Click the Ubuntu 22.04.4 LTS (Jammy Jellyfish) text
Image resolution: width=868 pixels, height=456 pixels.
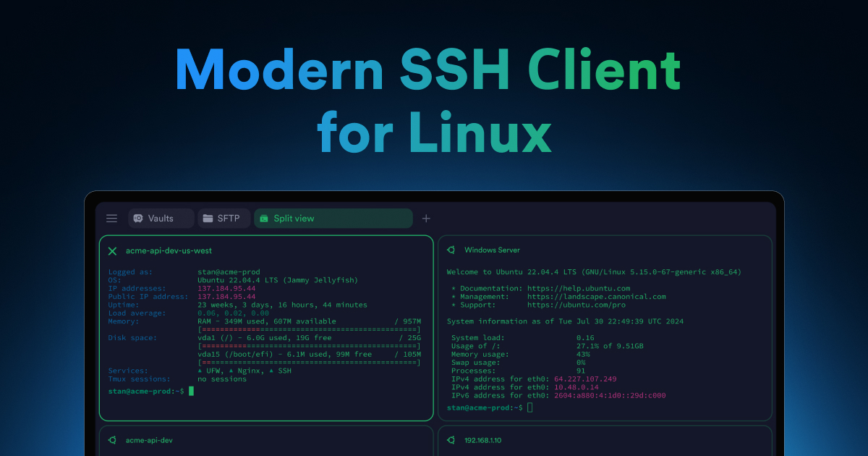click(278, 280)
